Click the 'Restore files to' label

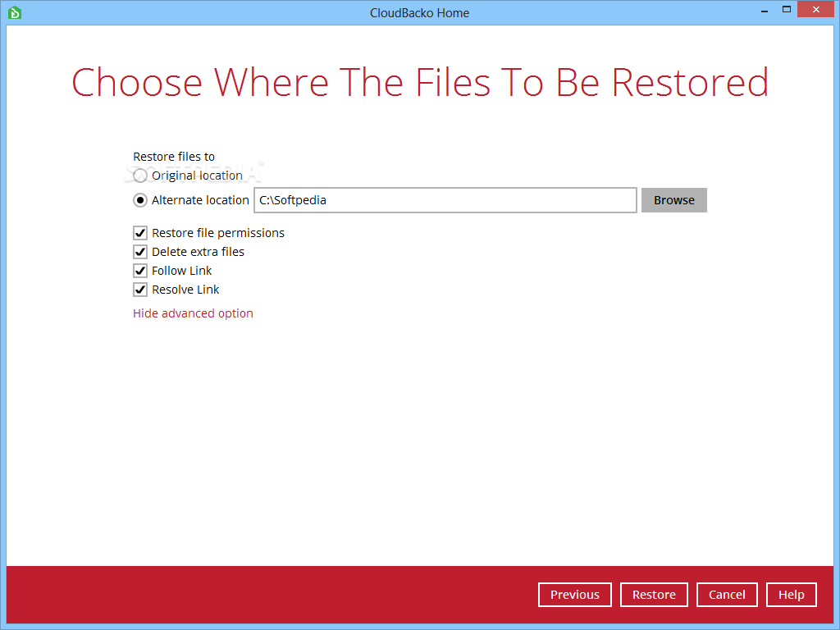(x=174, y=157)
